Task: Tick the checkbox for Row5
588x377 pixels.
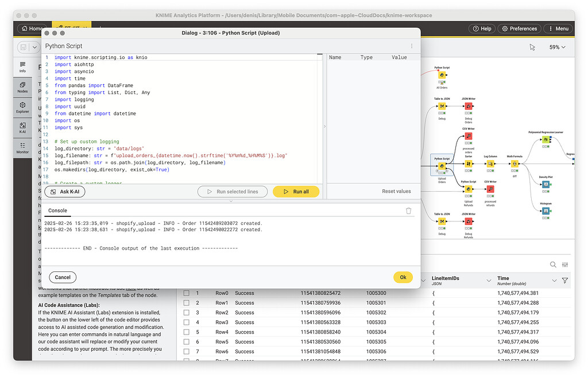Action: tap(186, 342)
